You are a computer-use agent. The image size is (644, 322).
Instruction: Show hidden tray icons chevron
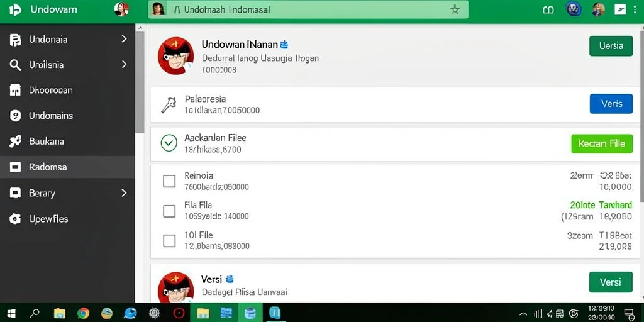point(523,314)
